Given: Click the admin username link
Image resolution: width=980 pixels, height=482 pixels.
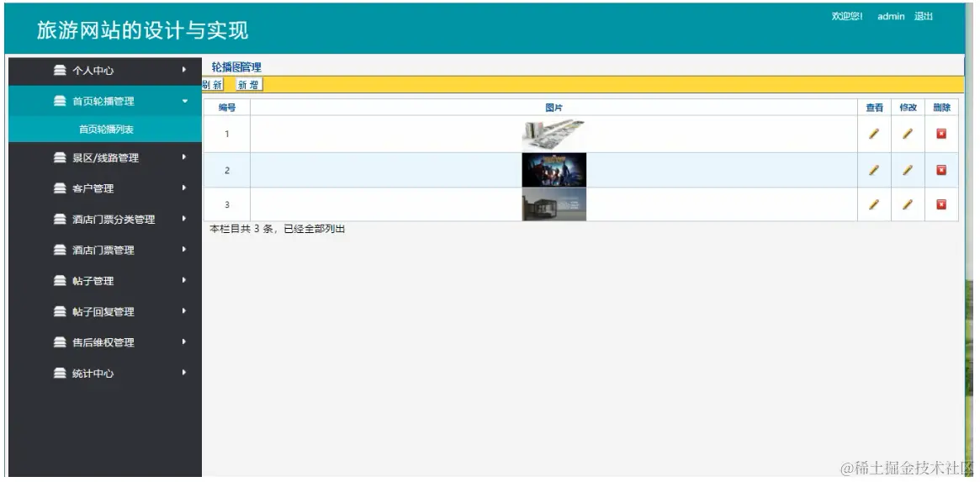Looking at the screenshot, I should tap(891, 16).
